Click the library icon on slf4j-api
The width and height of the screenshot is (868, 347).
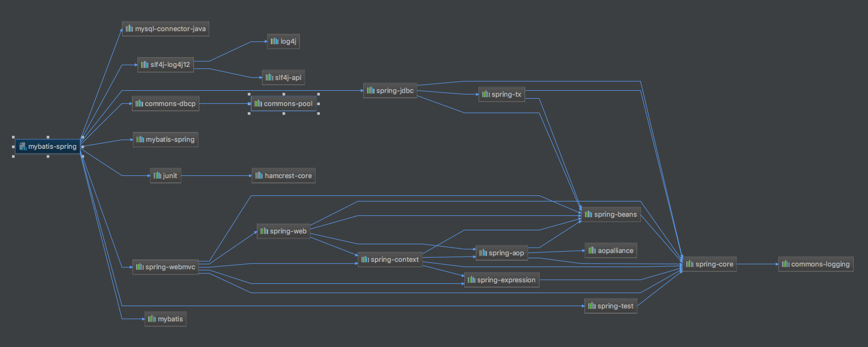pos(269,78)
